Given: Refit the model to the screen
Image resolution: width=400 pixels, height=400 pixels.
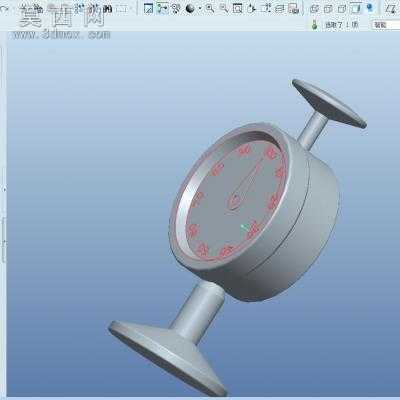Looking at the screenshot, I should 237,9.
